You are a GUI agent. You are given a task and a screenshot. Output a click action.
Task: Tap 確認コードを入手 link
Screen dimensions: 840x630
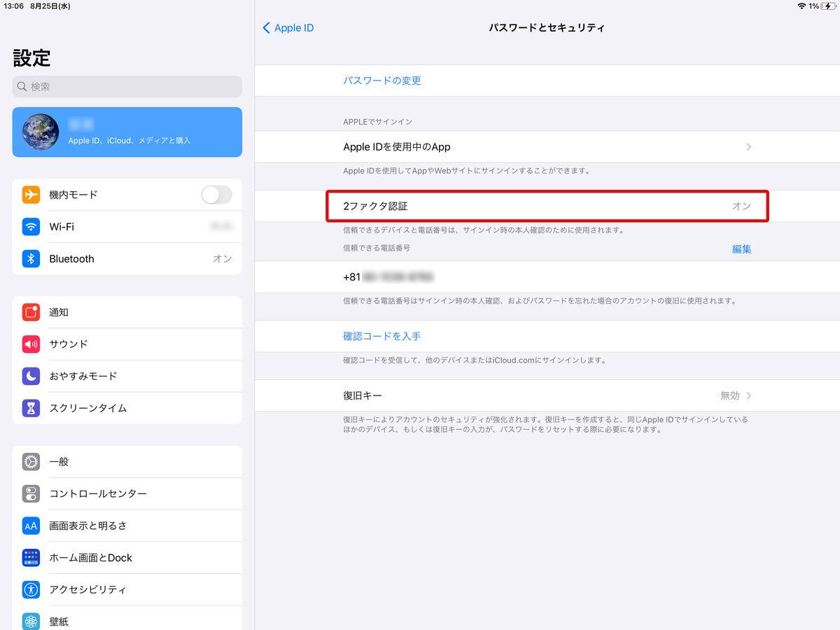382,336
